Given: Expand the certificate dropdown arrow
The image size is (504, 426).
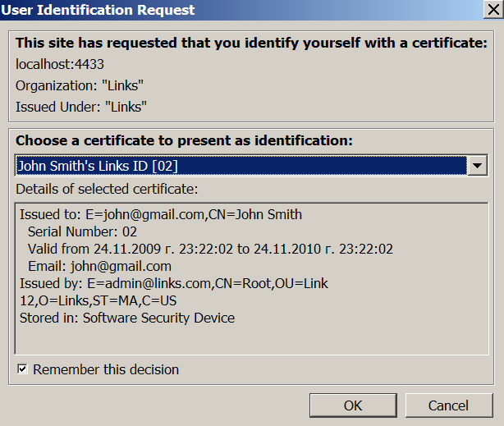Looking at the screenshot, I should tap(478, 167).
